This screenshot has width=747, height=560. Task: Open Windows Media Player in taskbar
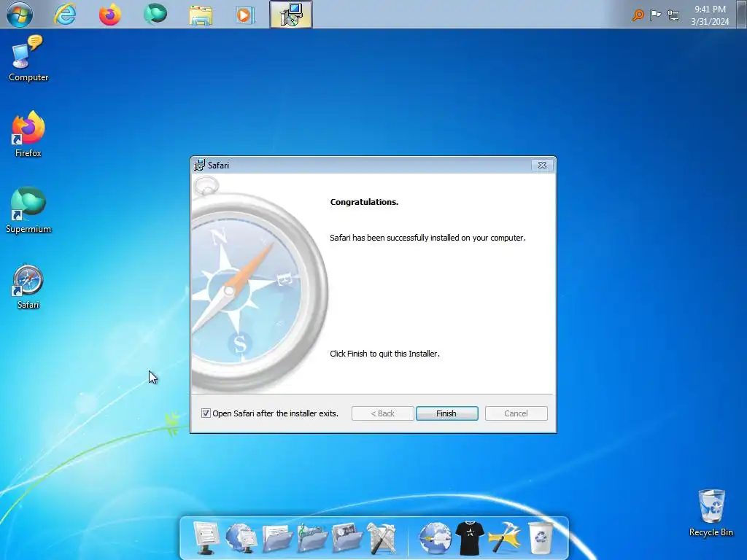[x=245, y=15]
